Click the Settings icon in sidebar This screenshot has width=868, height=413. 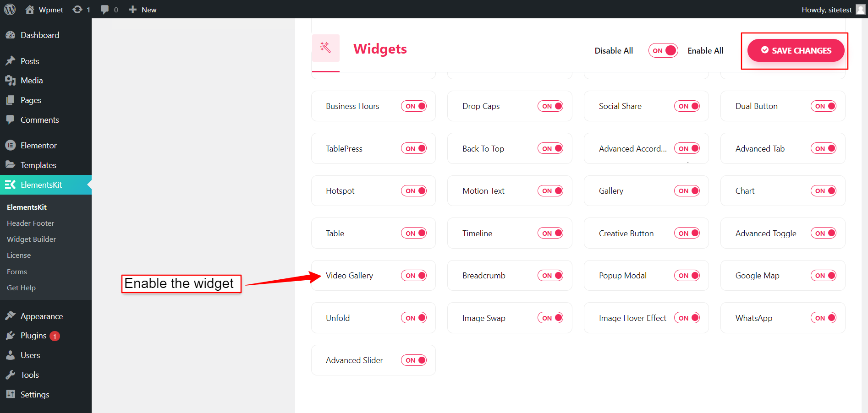pyautogui.click(x=10, y=394)
